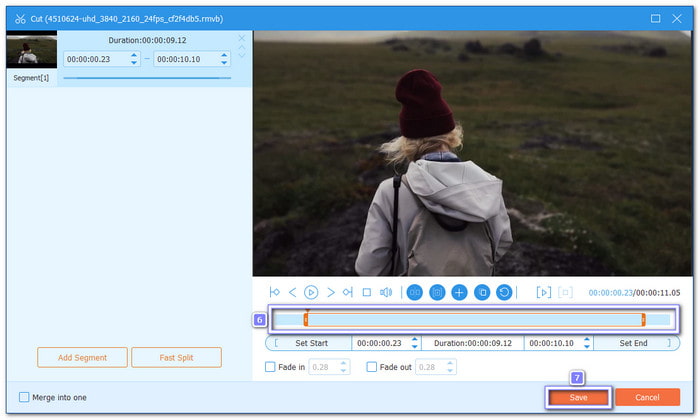Reset the cut with the circular arrow icon

(x=505, y=292)
